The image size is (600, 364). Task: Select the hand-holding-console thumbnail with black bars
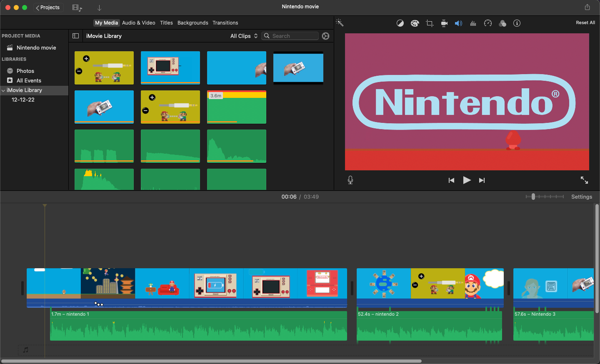click(298, 68)
